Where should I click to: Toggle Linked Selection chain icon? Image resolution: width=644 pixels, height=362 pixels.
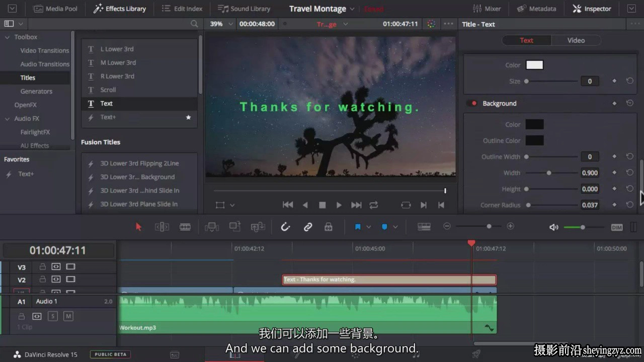308,227
